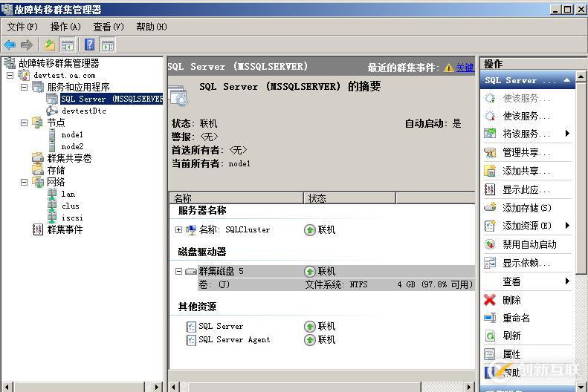Click the red X delete icon
588x392 pixels.
(490, 300)
